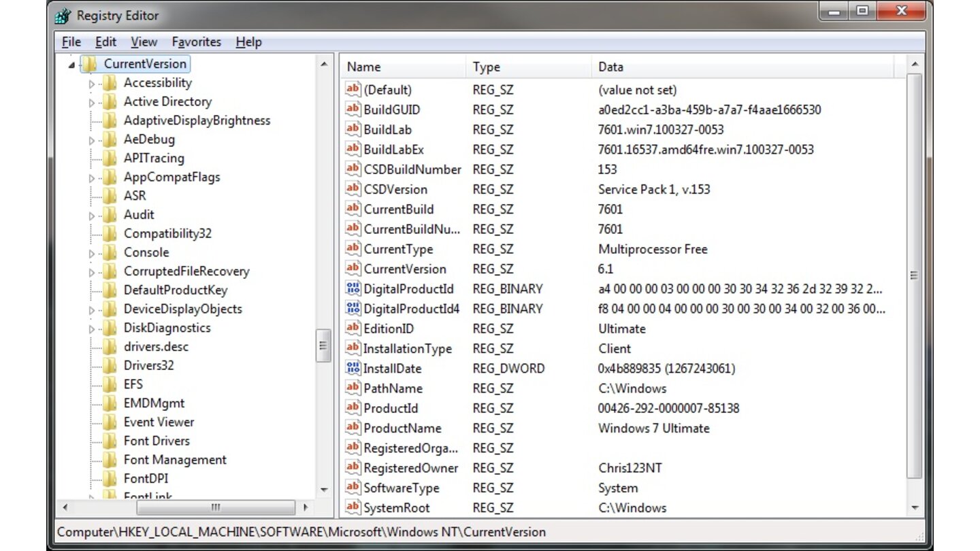
Task: Click the ProductName string value icon
Action: tap(353, 428)
